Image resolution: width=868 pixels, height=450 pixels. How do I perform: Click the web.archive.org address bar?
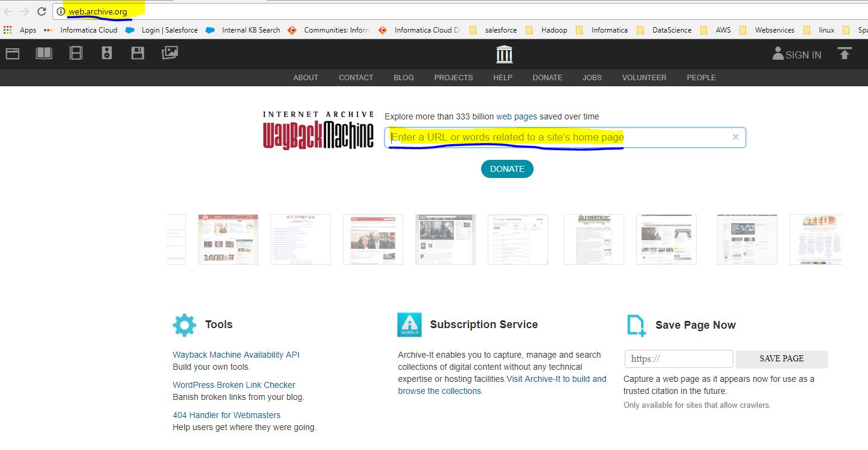click(x=459, y=11)
